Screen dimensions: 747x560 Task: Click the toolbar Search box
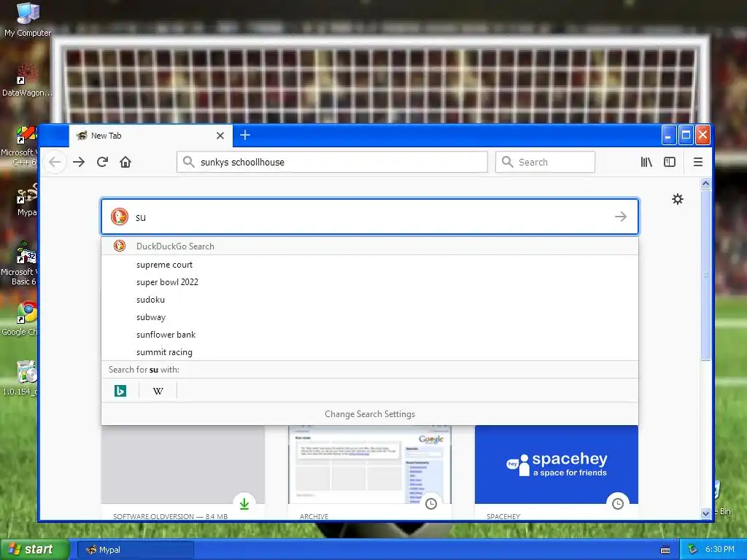545,162
